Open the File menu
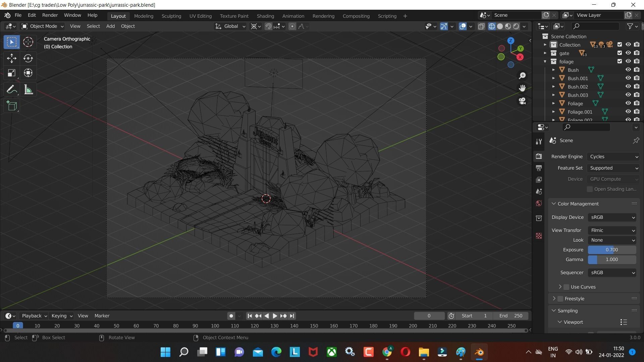This screenshot has width=644, height=362. (18, 15)
